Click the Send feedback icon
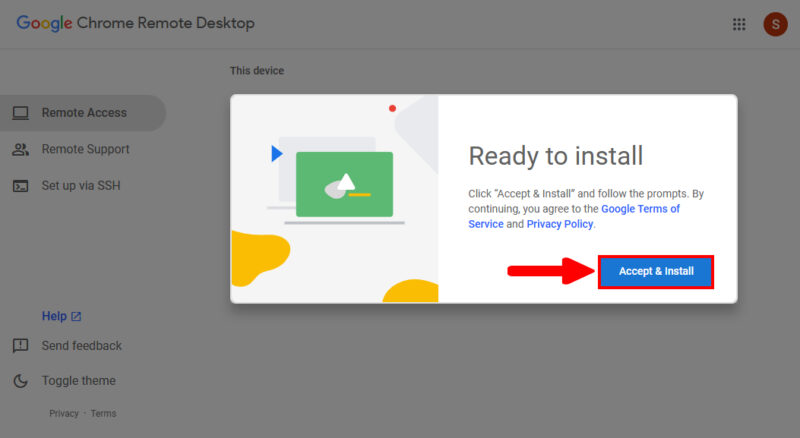This screenshot has height=438, width=800. click(20, 346)
